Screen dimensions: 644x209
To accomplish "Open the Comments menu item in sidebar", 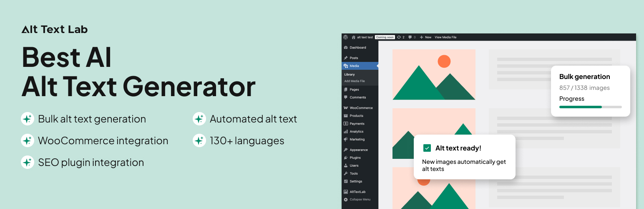I will [x=360, y=97].
